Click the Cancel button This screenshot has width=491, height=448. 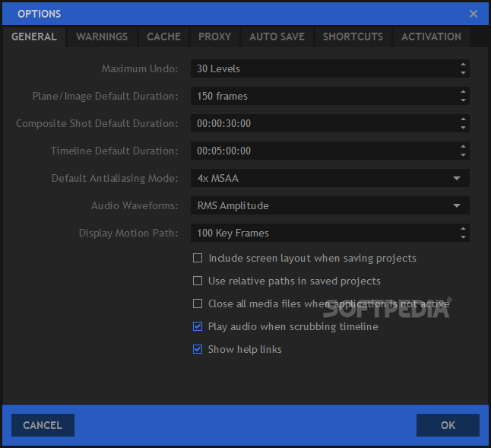click(43, 425)
